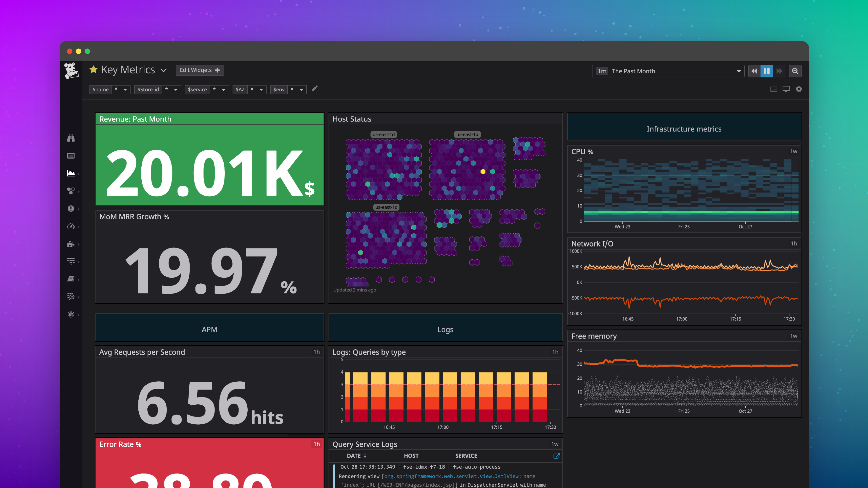Open the Dashboards graph icon in sidebar
Viewport: 868px width, 488px height.
(71, 174)
